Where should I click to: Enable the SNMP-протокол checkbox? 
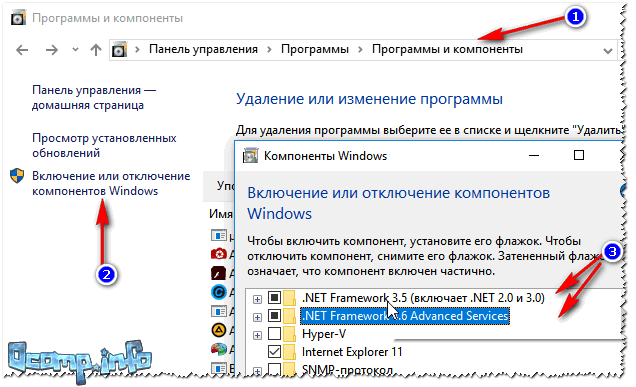point(275,368)
